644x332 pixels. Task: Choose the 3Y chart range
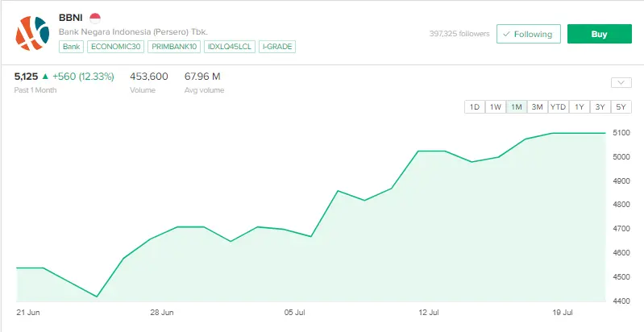pos(600,107)
